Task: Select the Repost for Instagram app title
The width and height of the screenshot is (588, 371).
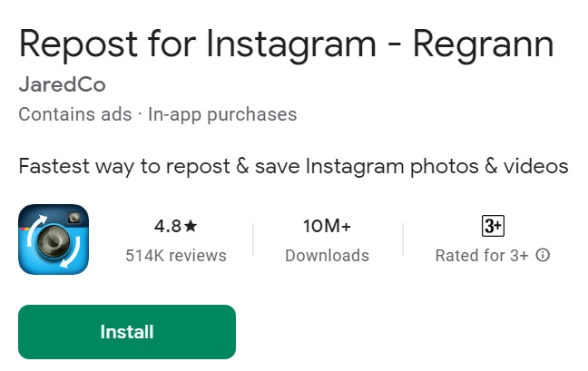Action: (286, 45)
